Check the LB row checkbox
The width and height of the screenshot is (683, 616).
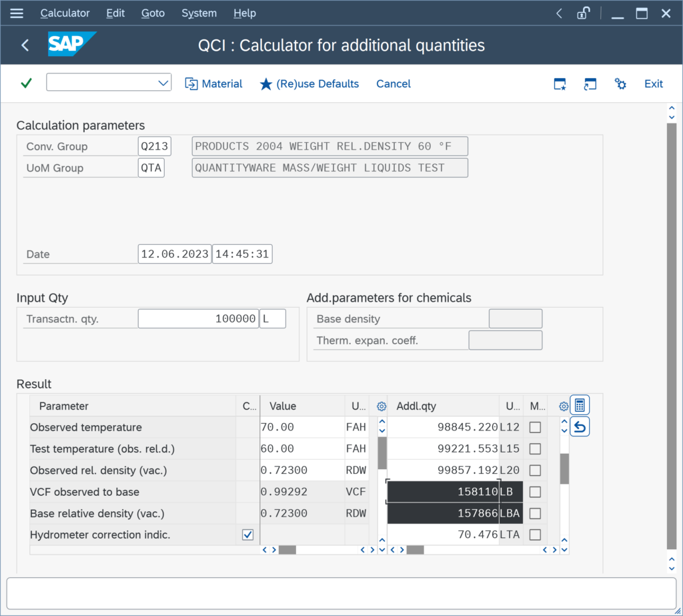[x=535, y=492]
